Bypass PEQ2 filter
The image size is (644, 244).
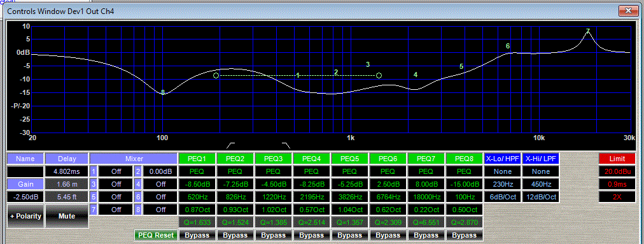point(235,235)
